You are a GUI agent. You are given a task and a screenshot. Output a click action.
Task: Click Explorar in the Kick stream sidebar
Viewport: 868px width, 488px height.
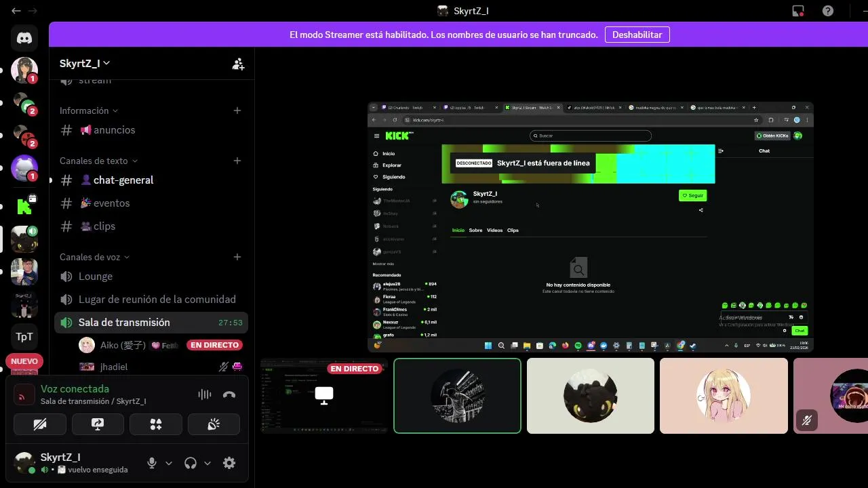coord(387,165)
